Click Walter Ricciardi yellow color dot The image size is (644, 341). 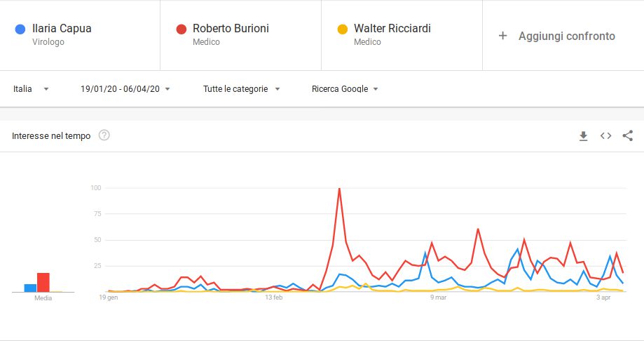pos(342,29)
